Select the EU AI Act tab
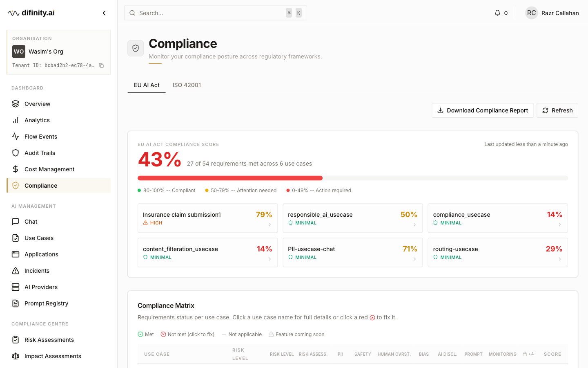 pos(147,85)
